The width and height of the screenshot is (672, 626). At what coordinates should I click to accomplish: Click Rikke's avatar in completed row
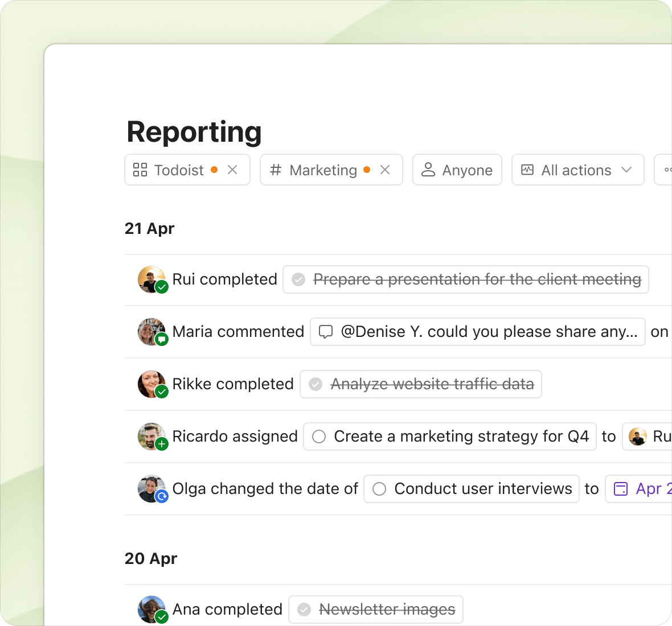[x=151, y=384]
